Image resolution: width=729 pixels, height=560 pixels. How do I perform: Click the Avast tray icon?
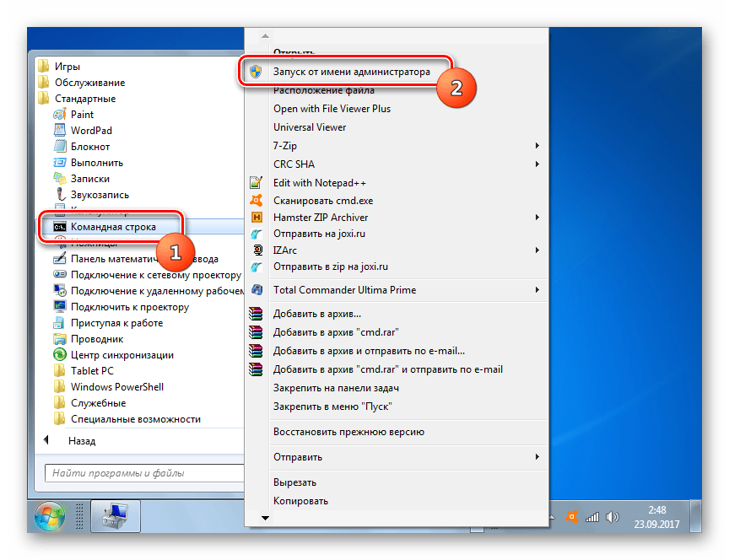point(572,517)
